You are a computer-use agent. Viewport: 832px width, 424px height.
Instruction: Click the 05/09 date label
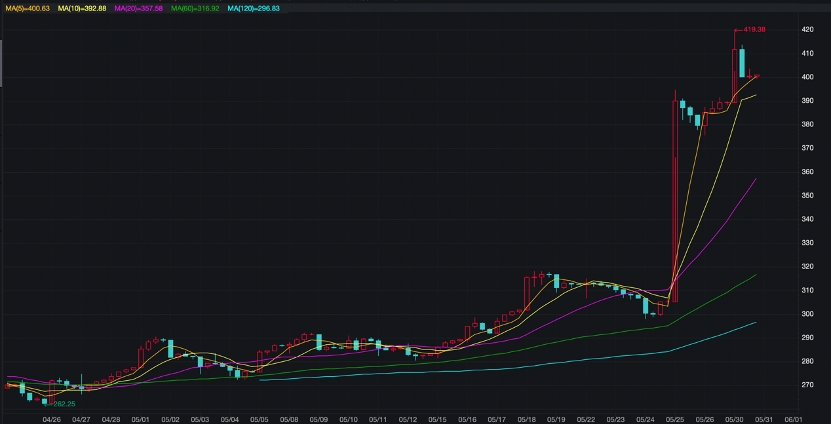tap(318, 419)
